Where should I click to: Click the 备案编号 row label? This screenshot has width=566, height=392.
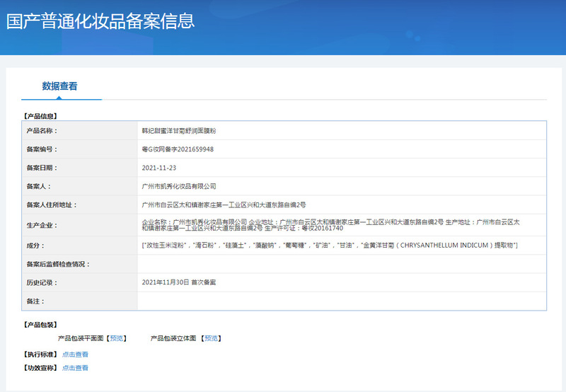tap(42, 149)
